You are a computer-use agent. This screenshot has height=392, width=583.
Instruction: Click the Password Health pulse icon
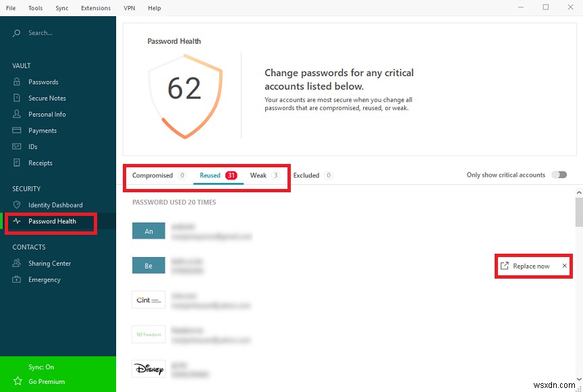click(17, 221)
